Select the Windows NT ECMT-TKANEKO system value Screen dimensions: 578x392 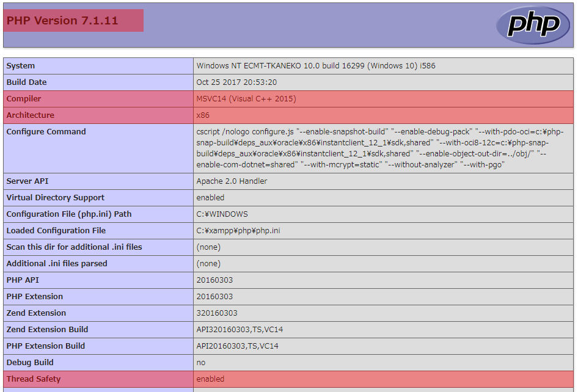click(315, 66)
